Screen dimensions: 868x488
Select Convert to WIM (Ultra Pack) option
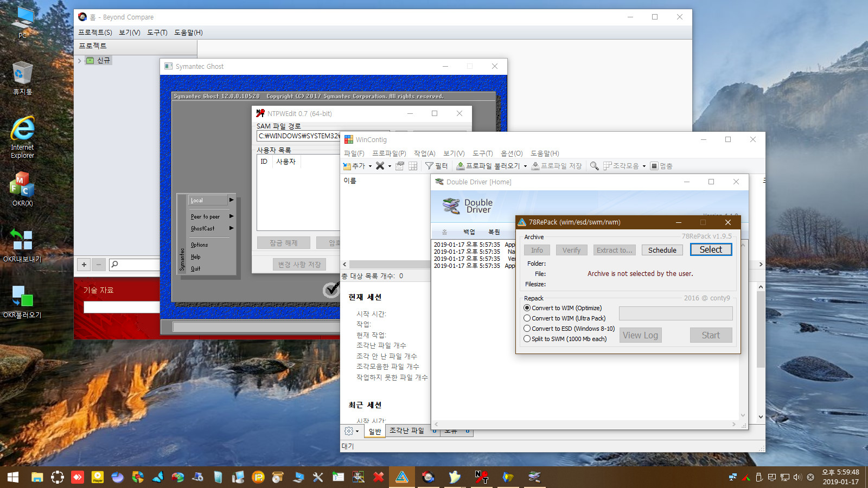pos(564,318)
